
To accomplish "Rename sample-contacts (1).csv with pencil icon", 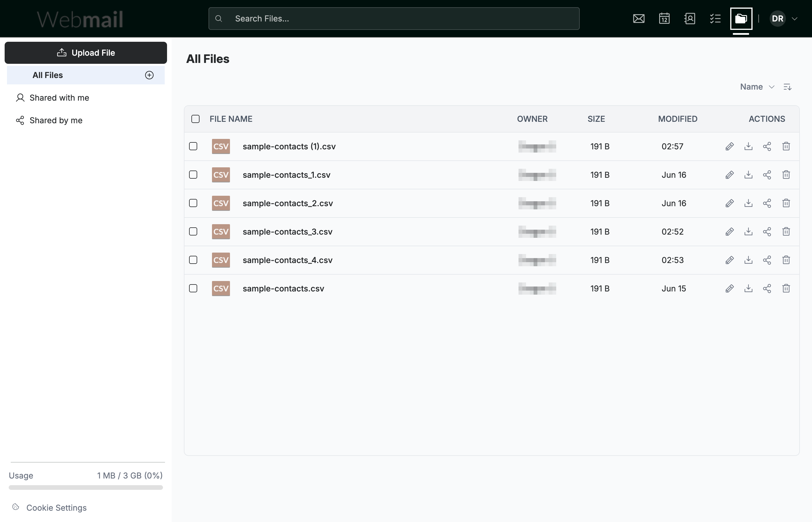I will click(x=730, y=146).
